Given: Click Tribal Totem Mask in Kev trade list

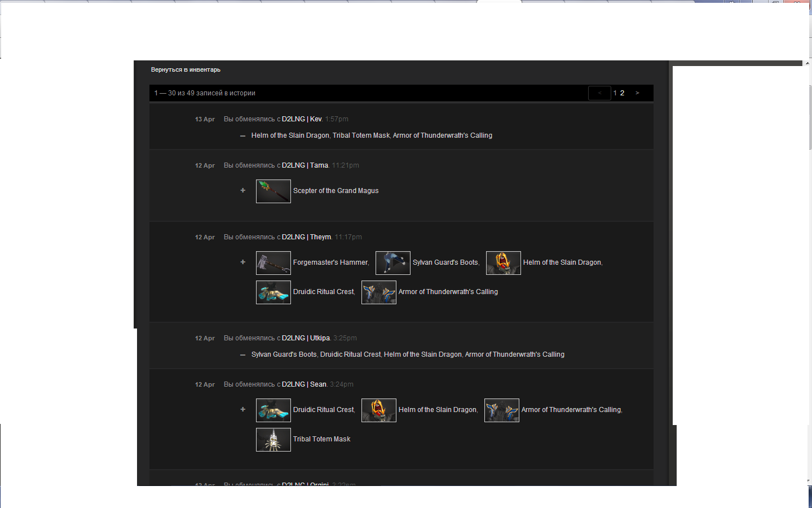Looking at the screenshot, I should pyautogui.click(x=361, y=135).
